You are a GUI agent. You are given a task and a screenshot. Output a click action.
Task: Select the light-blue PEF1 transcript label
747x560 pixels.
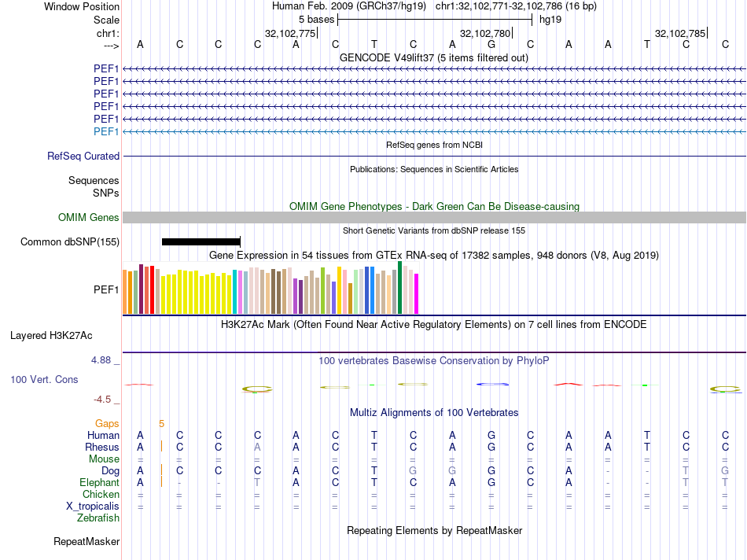[x=106, y=131]
